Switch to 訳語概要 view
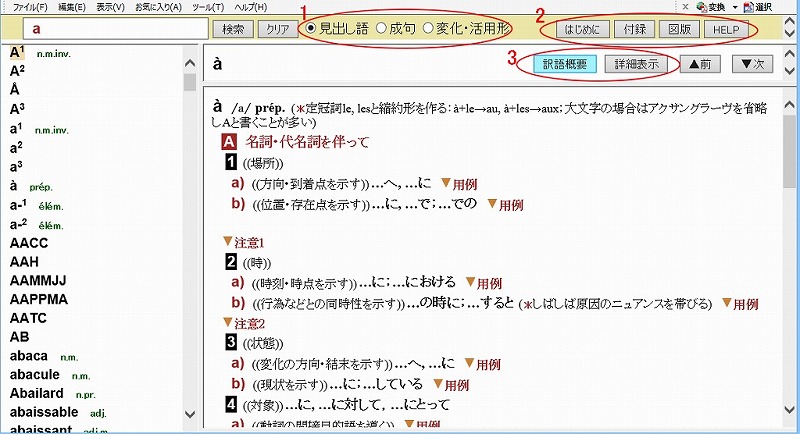Viewport: 800px width, 434px height. coord(565,64)
